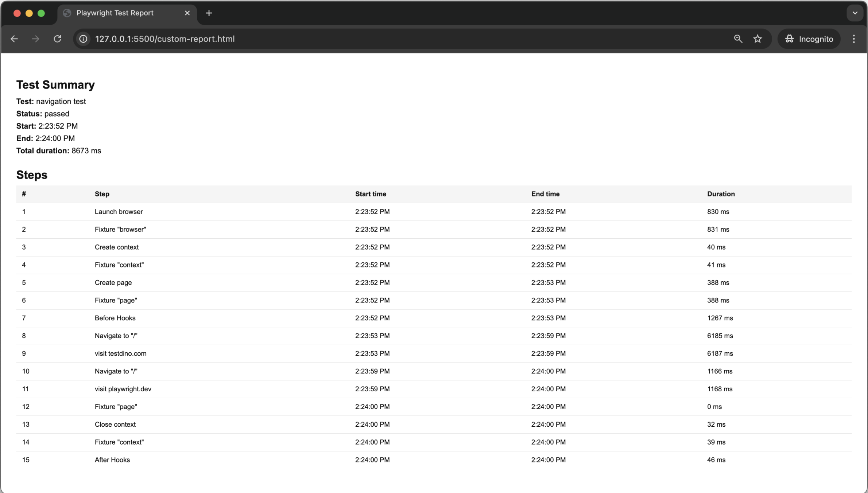Click the address bar URL
868x493 pixels.
tap(164, 39)
